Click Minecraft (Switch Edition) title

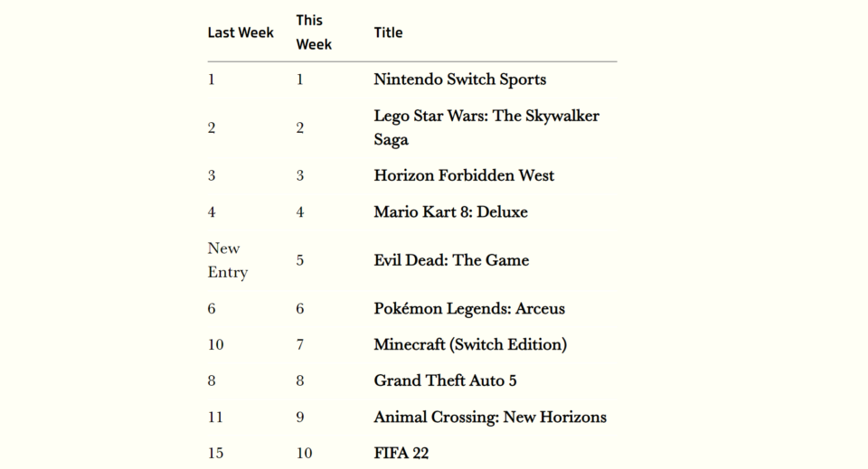[x=470, y=344]
